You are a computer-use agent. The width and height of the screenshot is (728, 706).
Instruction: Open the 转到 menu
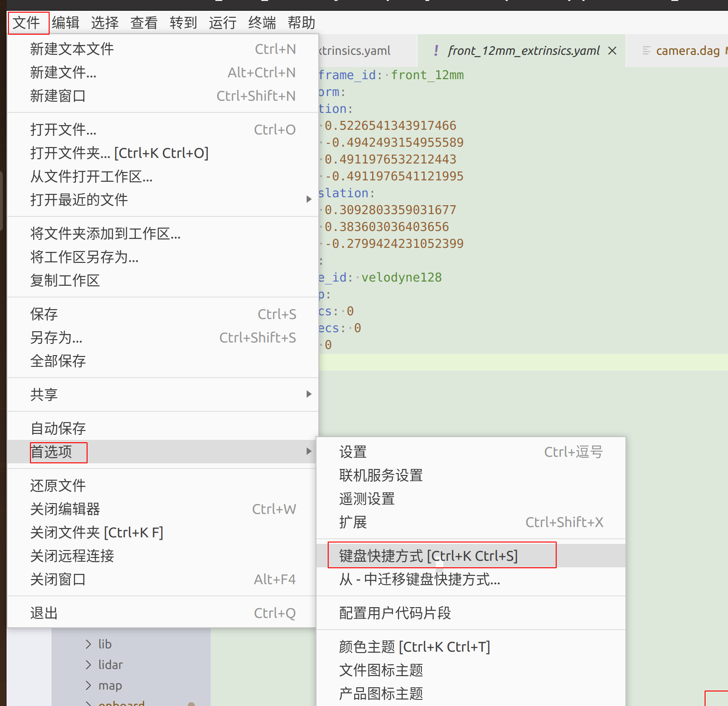184,22
